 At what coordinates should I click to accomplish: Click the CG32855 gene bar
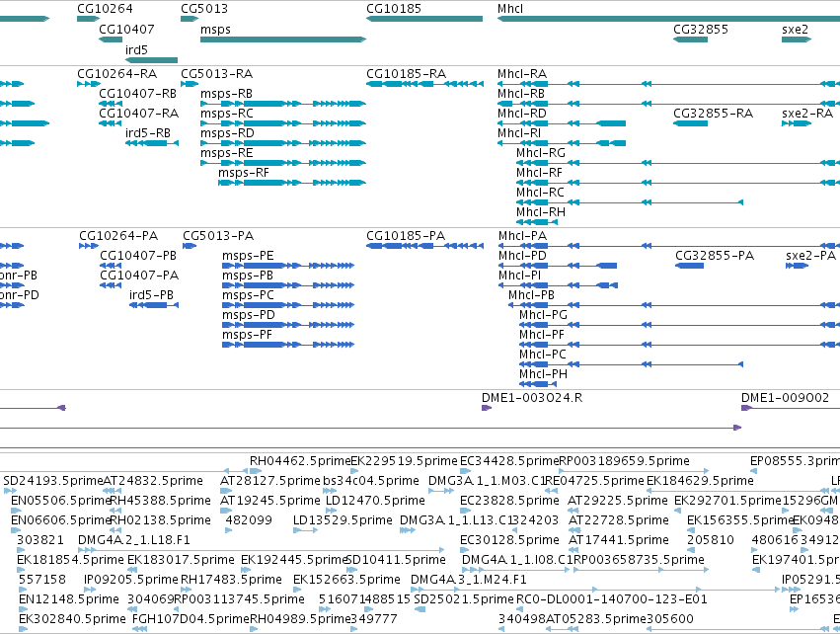click(x=690, y=40)
